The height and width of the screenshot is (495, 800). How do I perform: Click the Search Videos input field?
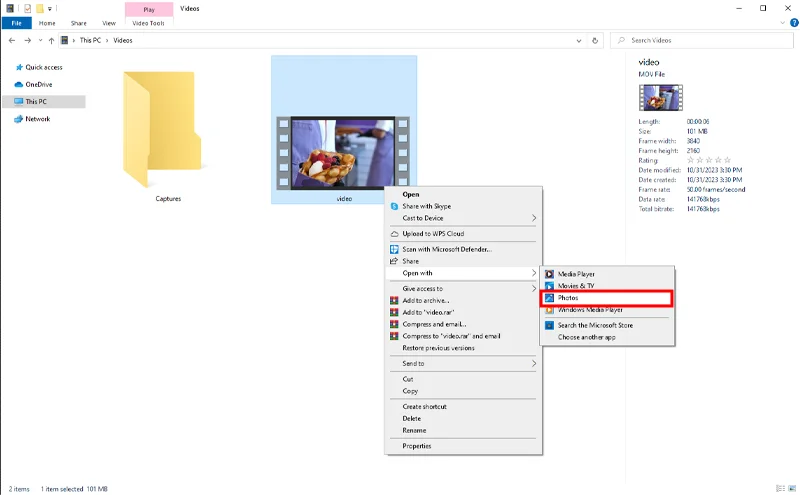[x=702, y=40]
